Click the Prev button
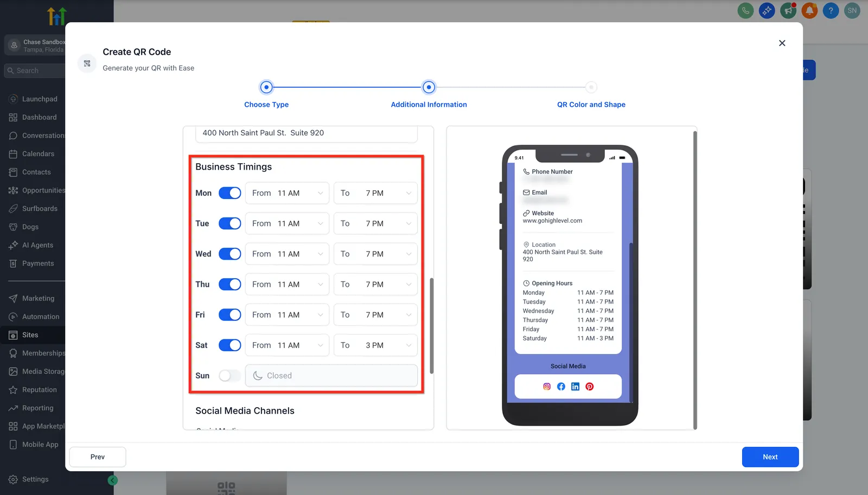 pyautogui.click(x=98, y=457)
